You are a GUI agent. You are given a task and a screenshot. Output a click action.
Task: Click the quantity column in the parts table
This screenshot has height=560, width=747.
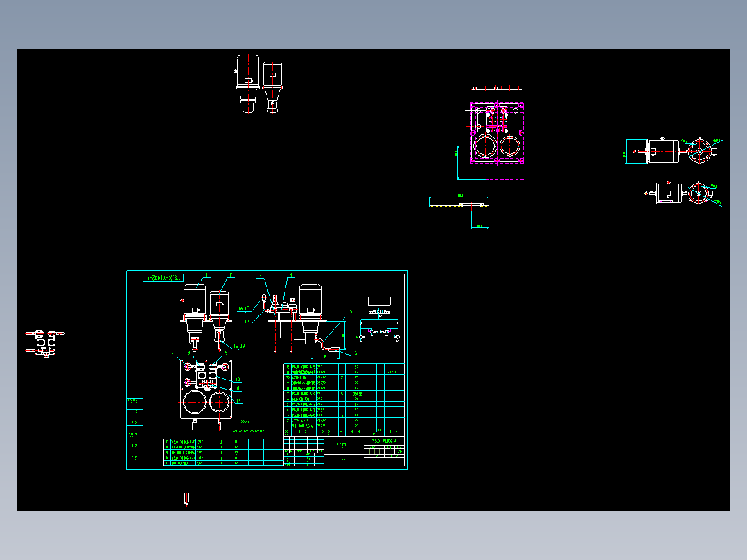pos(341,396)
